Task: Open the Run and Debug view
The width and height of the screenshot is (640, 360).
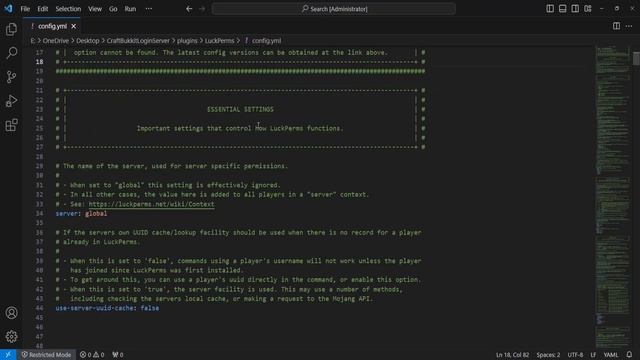Action: [x=11, y=101]
